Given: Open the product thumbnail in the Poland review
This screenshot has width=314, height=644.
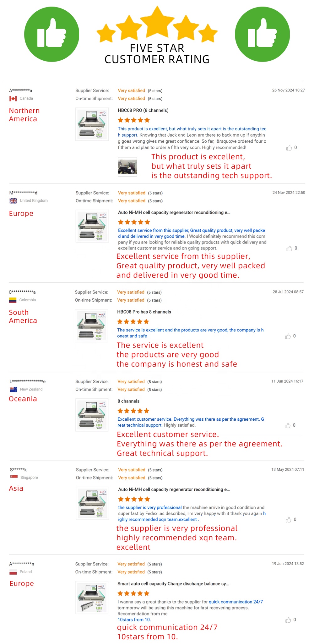Looking at the screenshot, I should (x=92, y=598).
